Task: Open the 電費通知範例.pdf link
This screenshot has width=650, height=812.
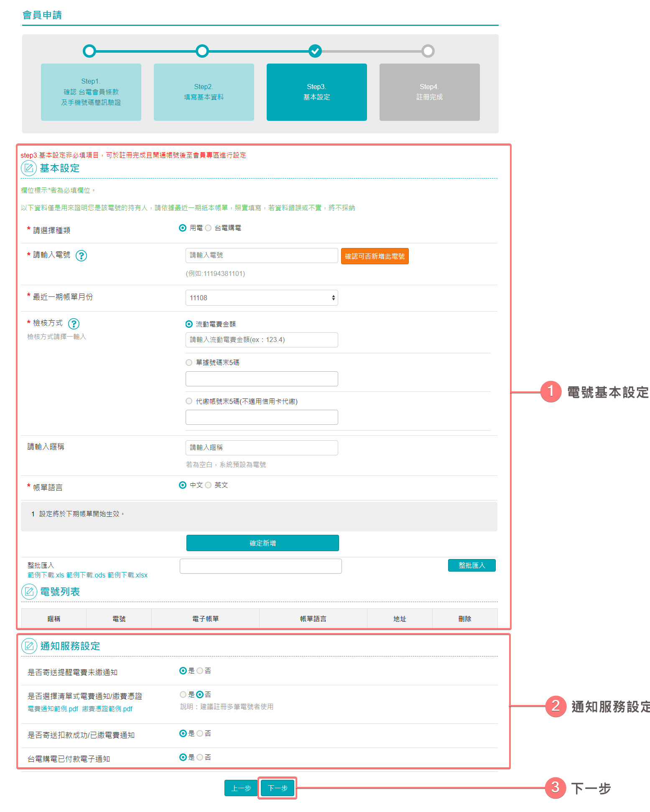Action: point(53,709)
